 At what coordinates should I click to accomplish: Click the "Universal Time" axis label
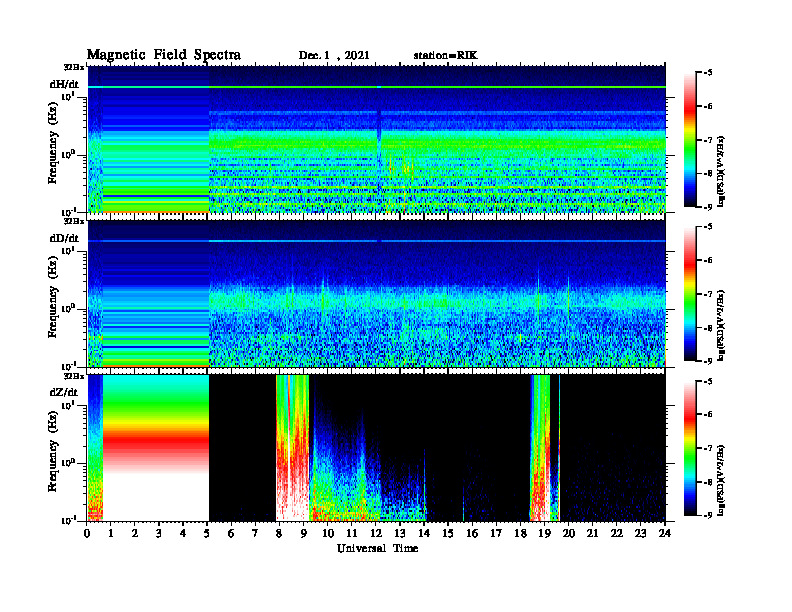pyautogui.click(x=377, y=548)
